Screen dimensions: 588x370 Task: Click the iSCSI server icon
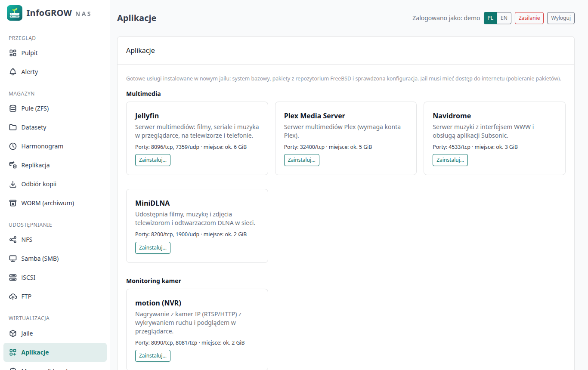click(x=13, y=277)
